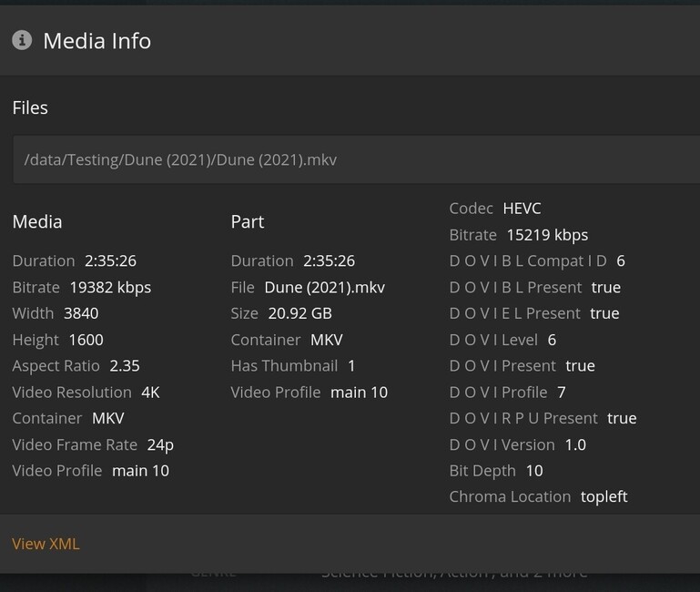Select the Height value 1600
This screenshot has height=592, width=700.
86,340
